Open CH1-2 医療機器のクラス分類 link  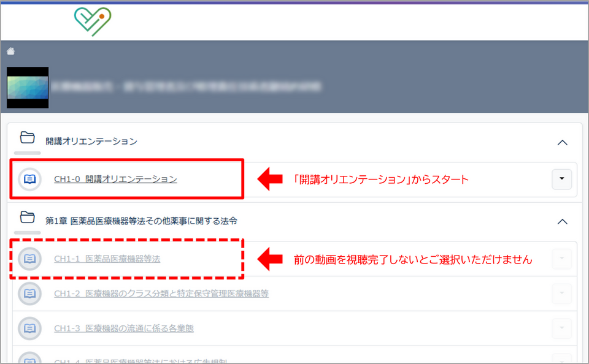161,294
